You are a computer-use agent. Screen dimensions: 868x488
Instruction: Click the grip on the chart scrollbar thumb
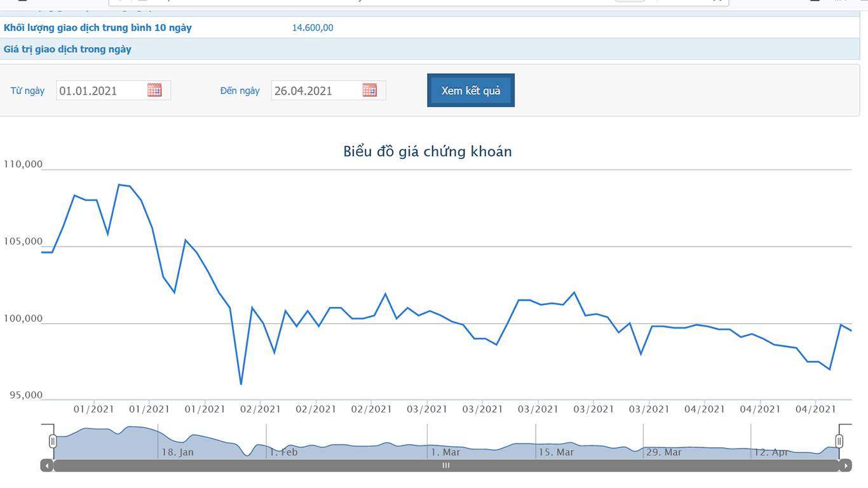click(446, 466)
